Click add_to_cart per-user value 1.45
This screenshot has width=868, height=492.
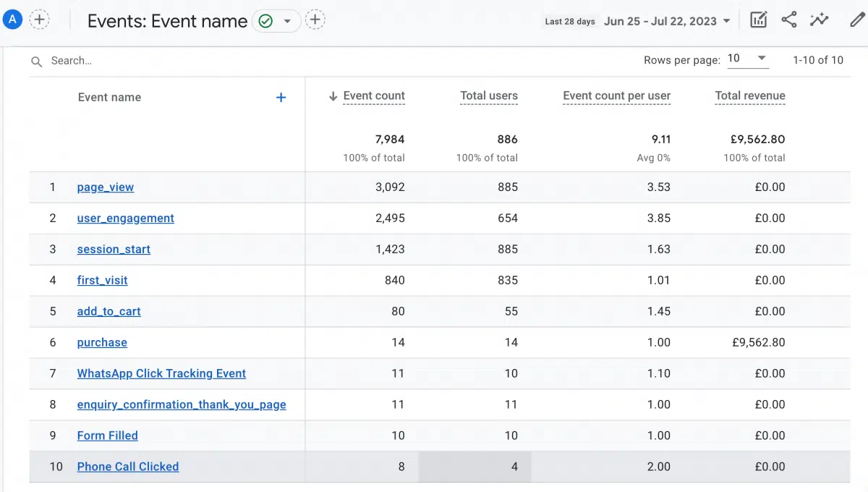click(659, 311)
